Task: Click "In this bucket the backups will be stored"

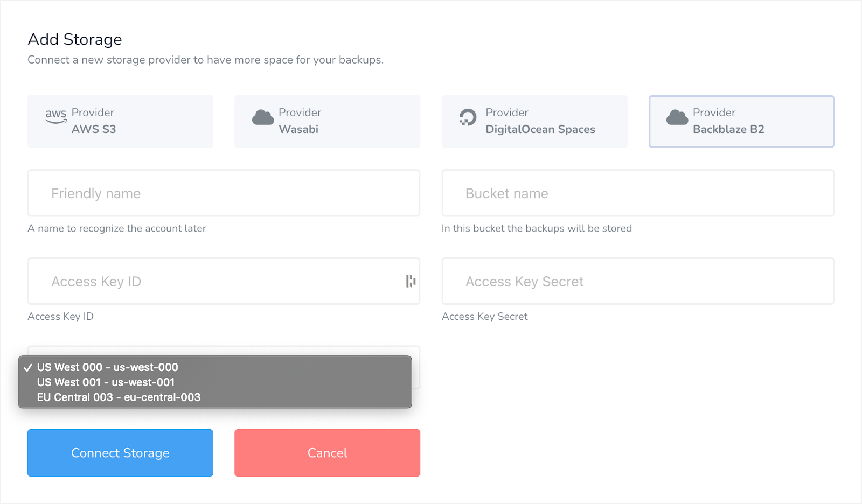Action: click(x=537, y=228)
